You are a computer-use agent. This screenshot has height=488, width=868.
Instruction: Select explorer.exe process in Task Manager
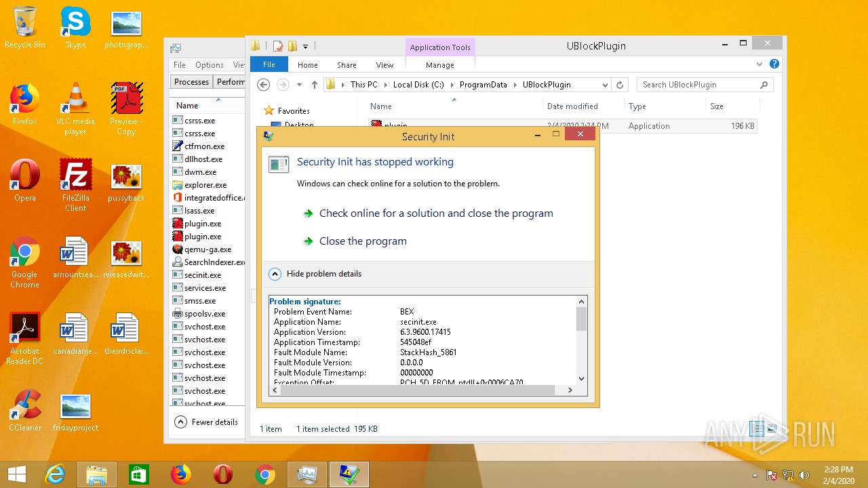pyautogui.click(x=207, y=184)
